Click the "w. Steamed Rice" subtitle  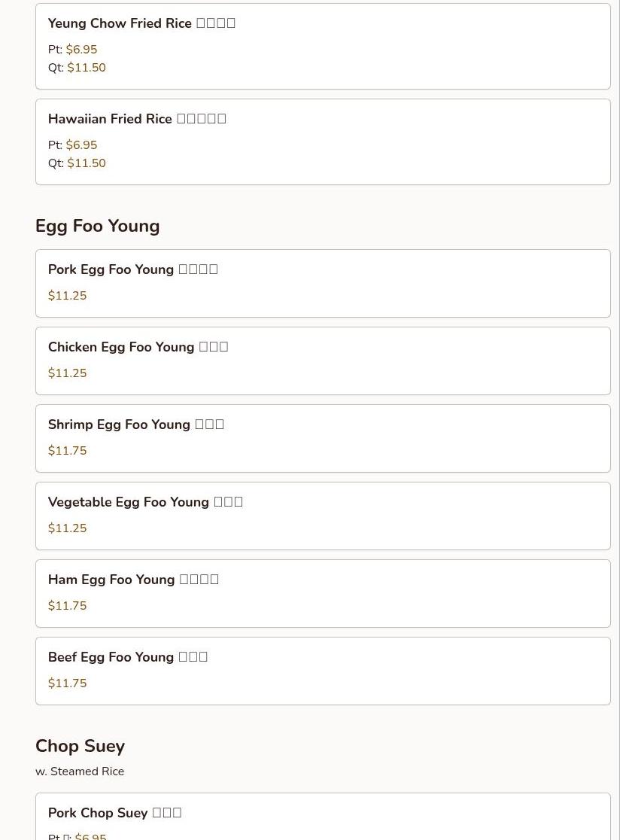coord(80,772)
